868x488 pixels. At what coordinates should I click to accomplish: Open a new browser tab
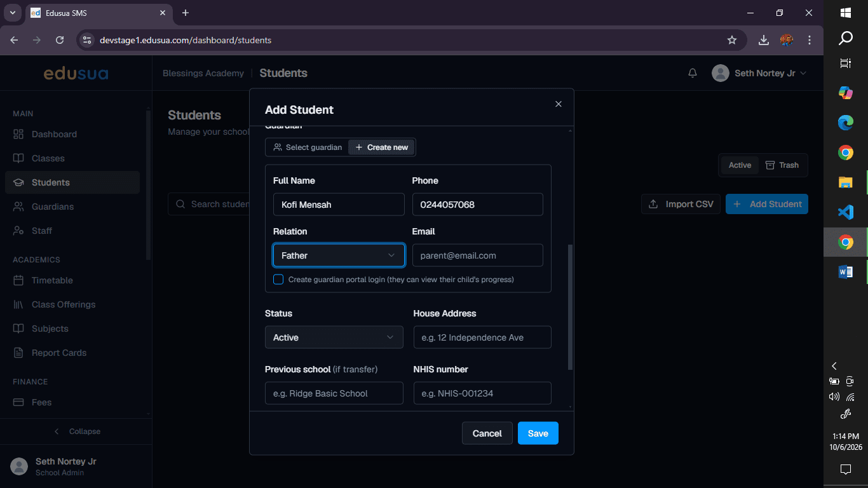(186, 13)
